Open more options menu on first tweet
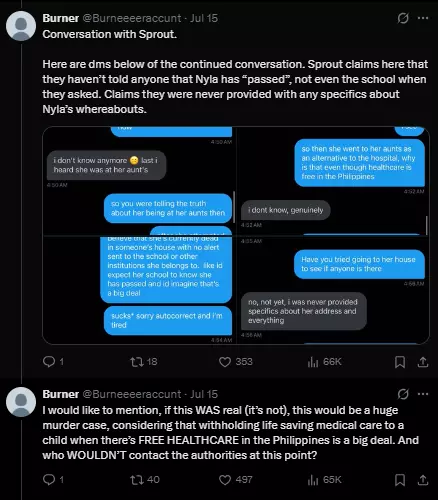This screenshot has width=438, height=500. coord(423,18)
